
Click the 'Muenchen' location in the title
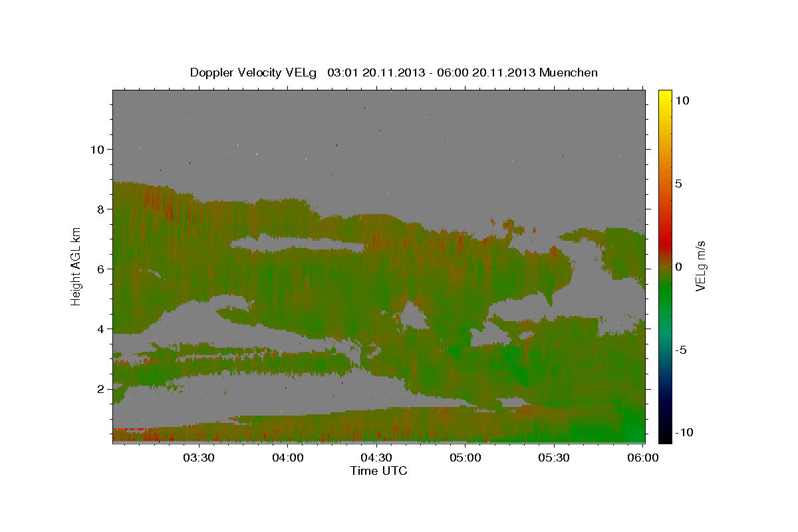coord(569,72)
